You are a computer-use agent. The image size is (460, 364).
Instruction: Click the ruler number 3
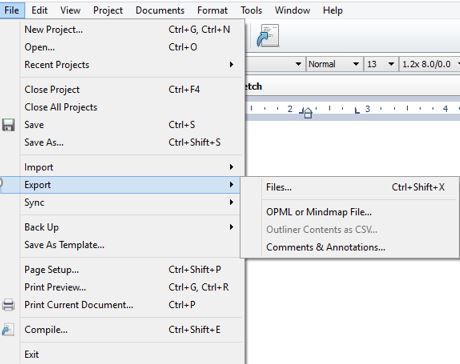368,109
